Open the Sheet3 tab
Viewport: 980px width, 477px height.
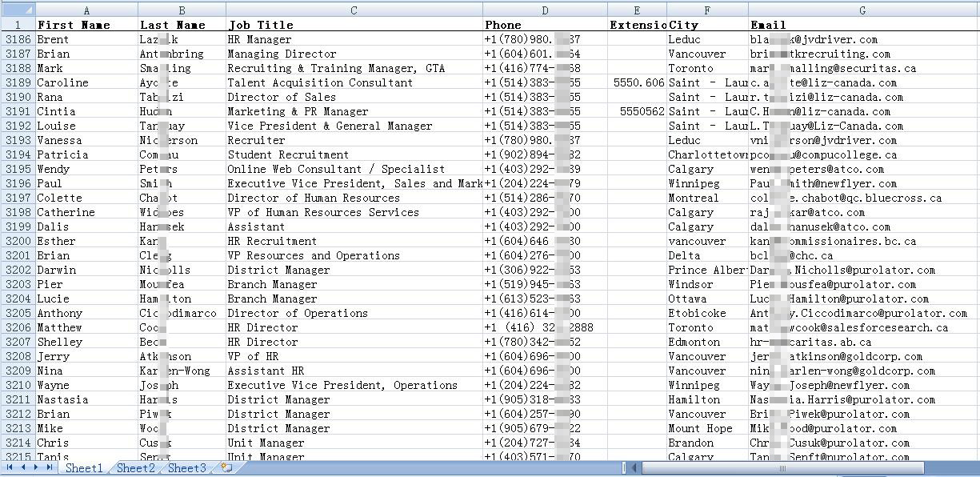pyautogui.click(x=186, y=468)
